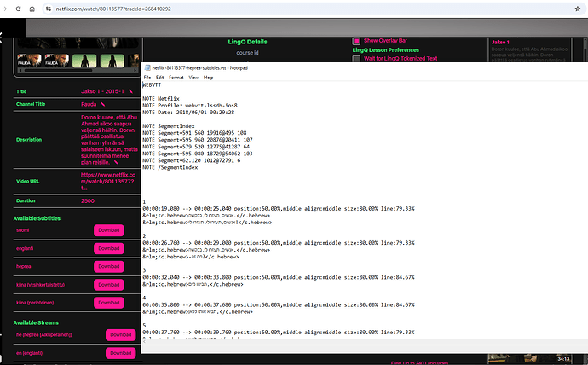The height and width of the screenshot is (365, 588).
Task: Click the cue timestamp starting 00:00:32.040
Action: [x=279, y=277]
